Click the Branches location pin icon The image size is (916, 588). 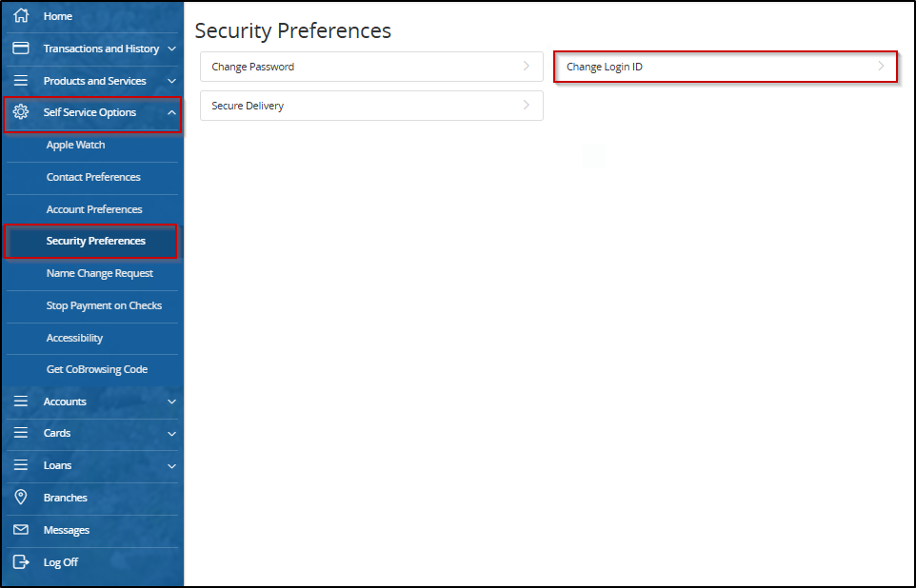point(21,497)
